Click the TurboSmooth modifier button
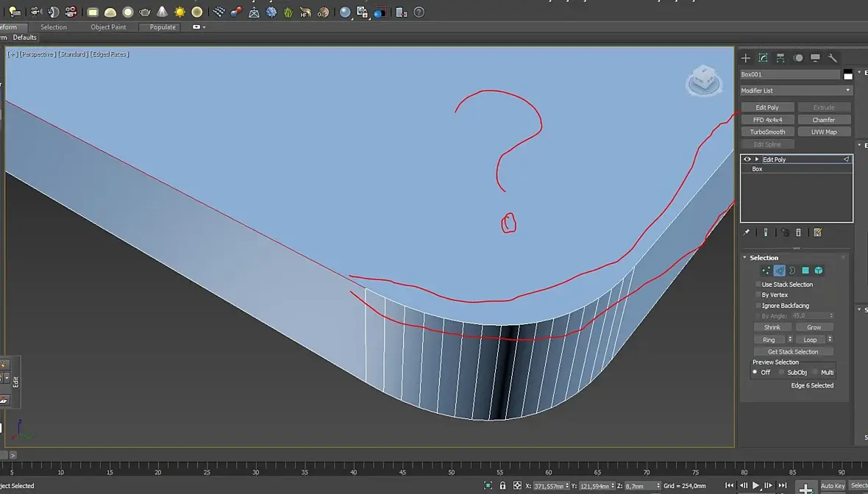Screen dimensions: 868x494 pyautogui.click(x=767, y=132)
